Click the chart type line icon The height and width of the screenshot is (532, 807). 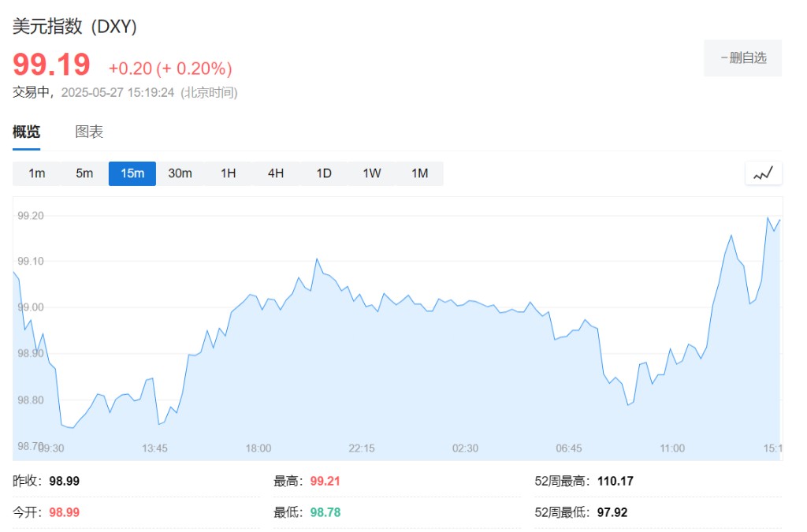point(763,173)
